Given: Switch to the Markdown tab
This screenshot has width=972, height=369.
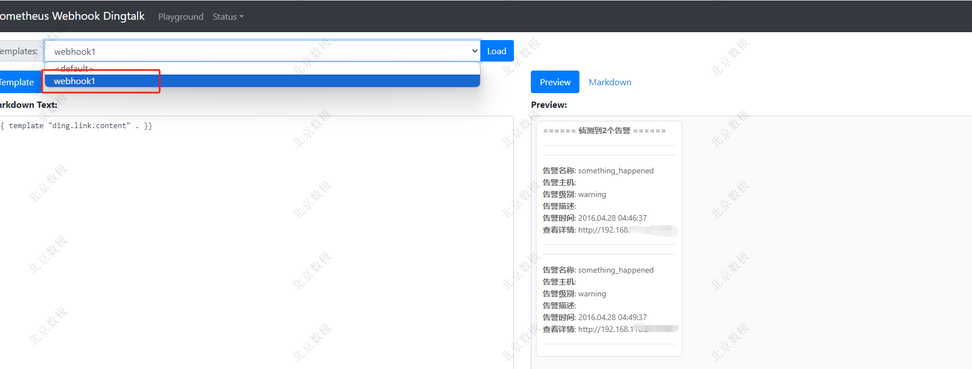Looking at the screenshot, I should coord(610,82).
